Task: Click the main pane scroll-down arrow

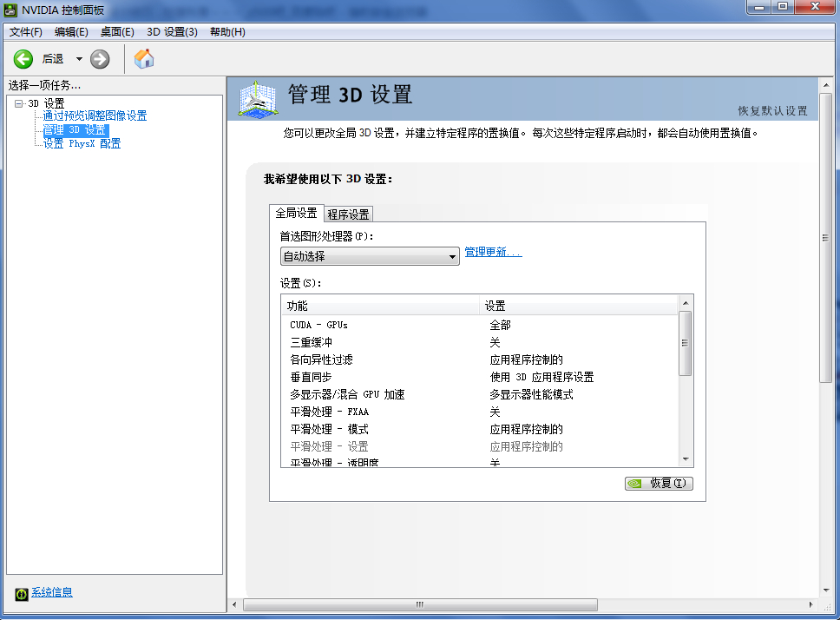Action: (x=825, y=590)
